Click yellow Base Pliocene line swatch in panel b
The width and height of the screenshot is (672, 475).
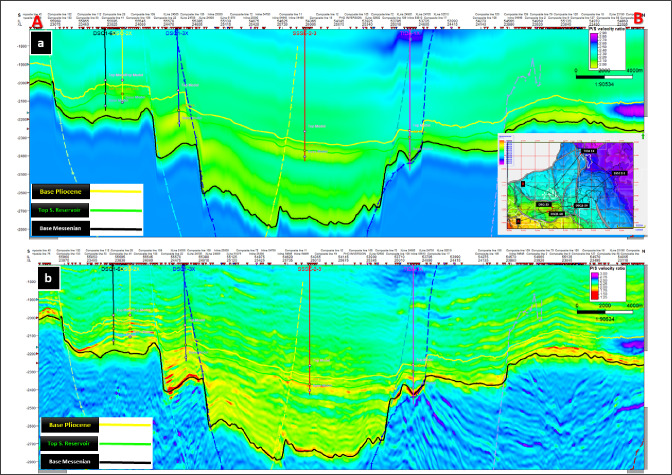tap(126, 425)
